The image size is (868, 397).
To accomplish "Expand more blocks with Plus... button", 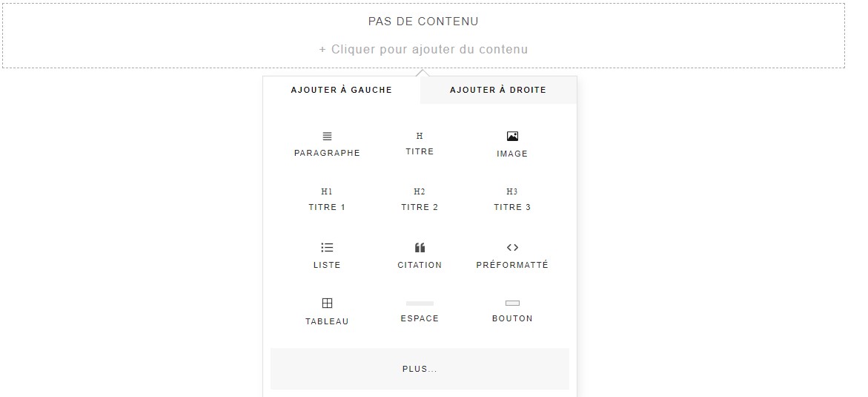I will pyautogui.click(x=420, y=369).
